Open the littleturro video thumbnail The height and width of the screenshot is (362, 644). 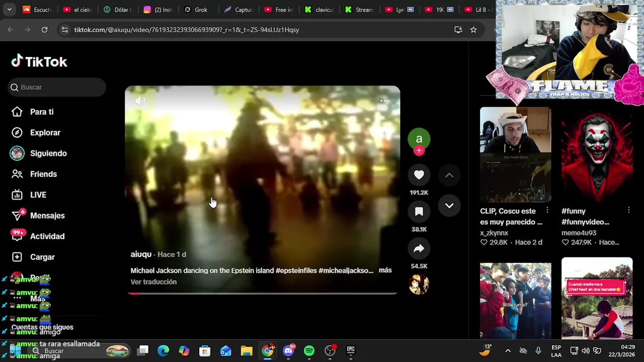[515, 300]
